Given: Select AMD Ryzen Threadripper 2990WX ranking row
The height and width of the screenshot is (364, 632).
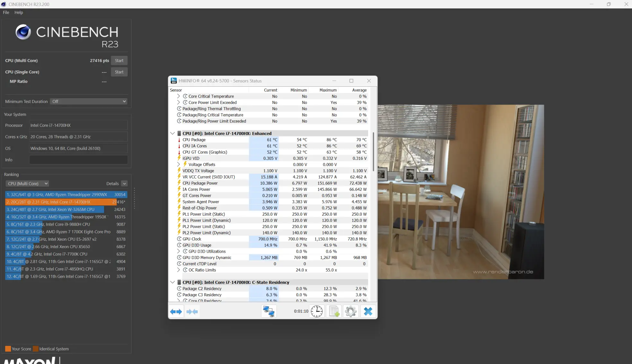Looking at the screenshot, I should (x=66, y=195).
